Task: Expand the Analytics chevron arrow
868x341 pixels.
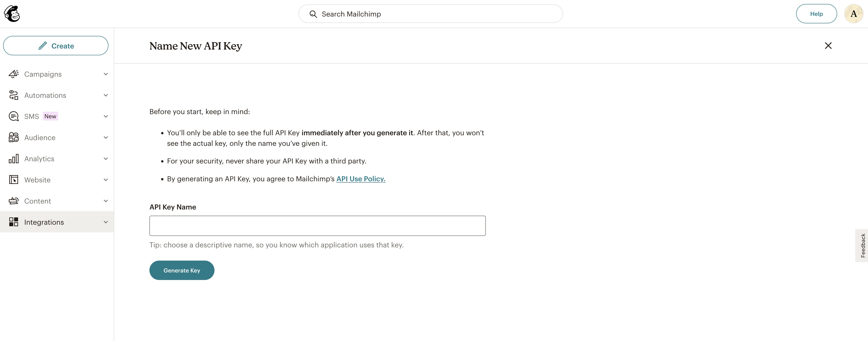Action: [106, 159]
